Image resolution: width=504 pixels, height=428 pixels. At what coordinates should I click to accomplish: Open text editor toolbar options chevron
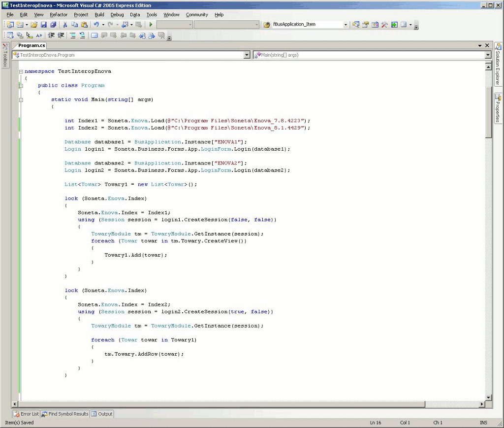169,37
